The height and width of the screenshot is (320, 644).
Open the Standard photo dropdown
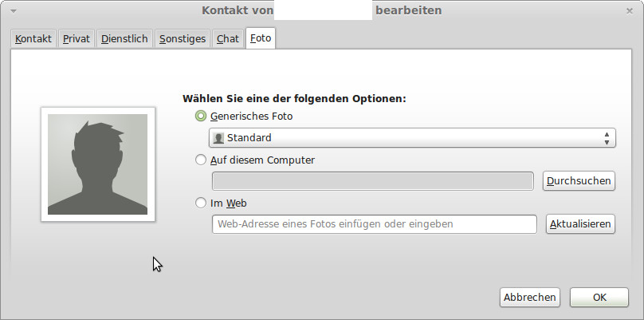(412, 138)
